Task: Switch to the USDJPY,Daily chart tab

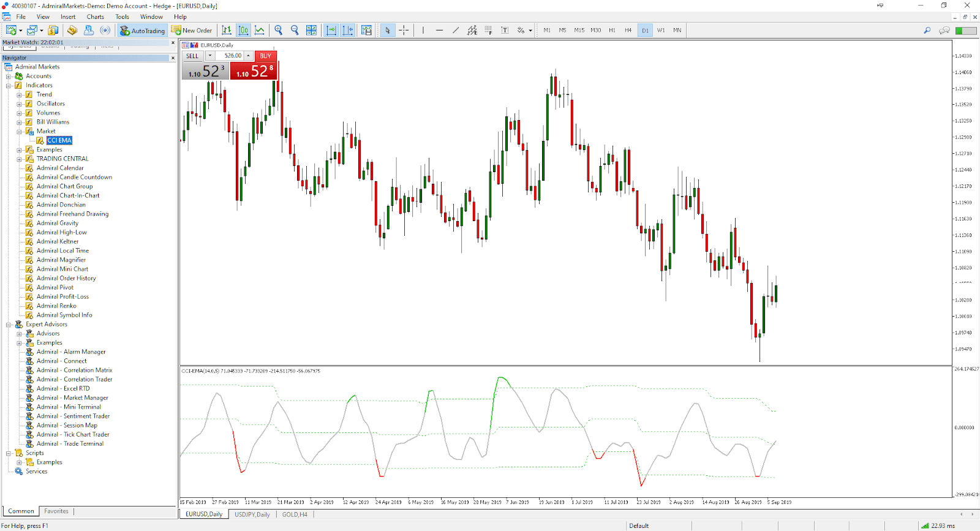Action: (x=252, y=514)
